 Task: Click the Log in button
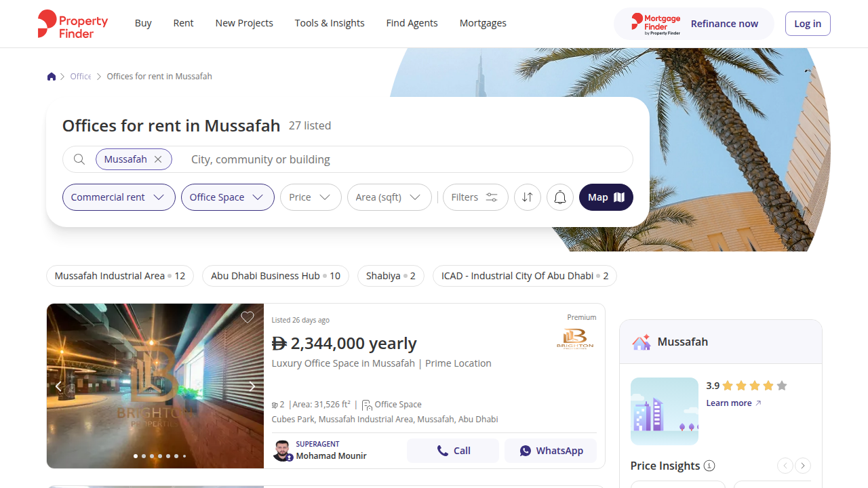(808, 24)
